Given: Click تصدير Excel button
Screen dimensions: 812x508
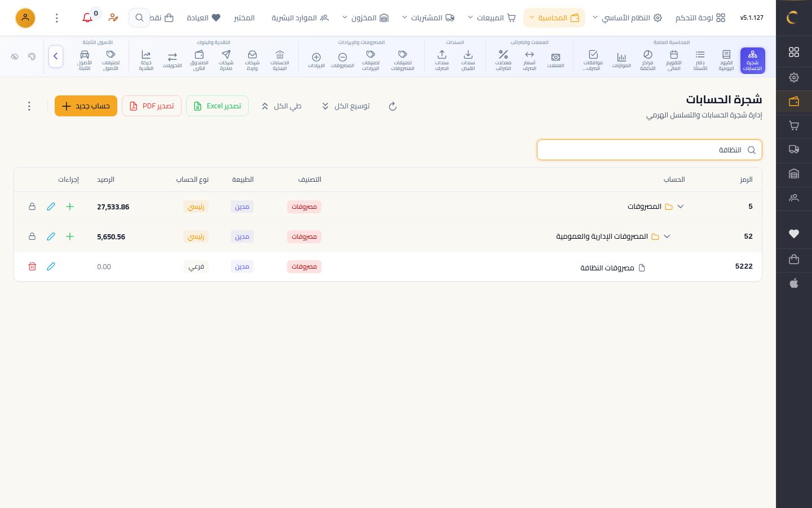Looking at the screenshot, I should [x=217, y=106].
